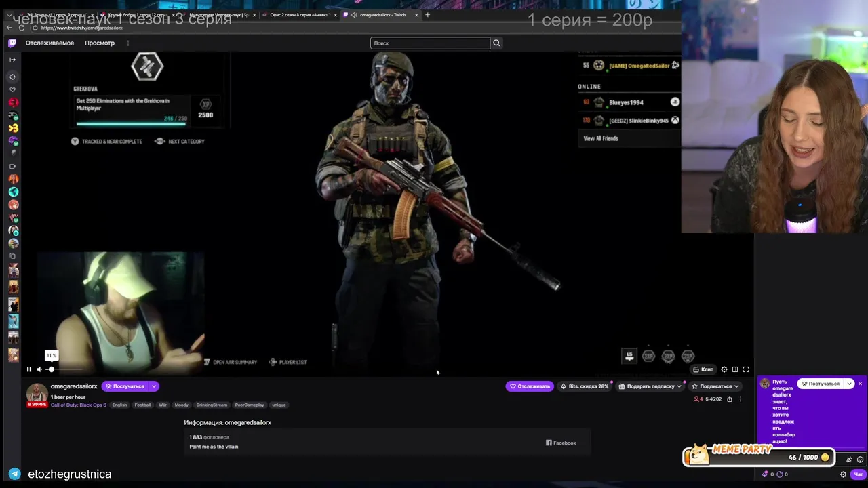This screenshot has width=868, height=488.
Task: Open the three-dot stream options menu
Action: click(x=741, y=399)
